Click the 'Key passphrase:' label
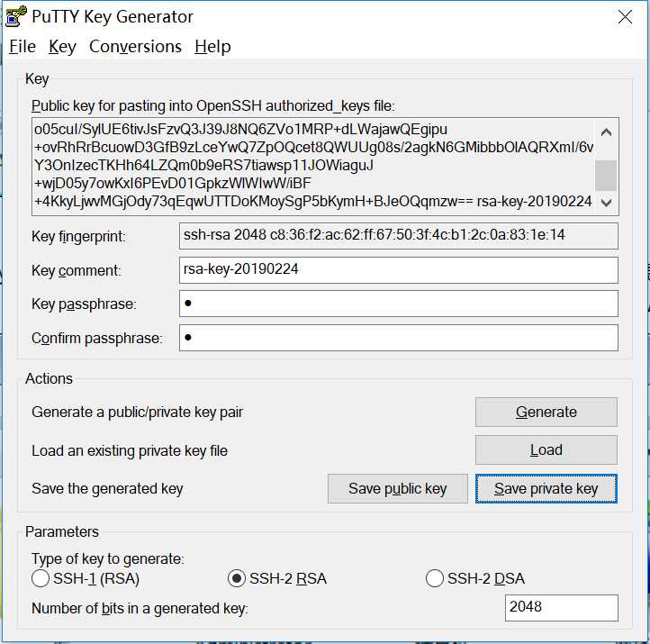The width and height of the screenshot is (650, 644). click(84, 304)
